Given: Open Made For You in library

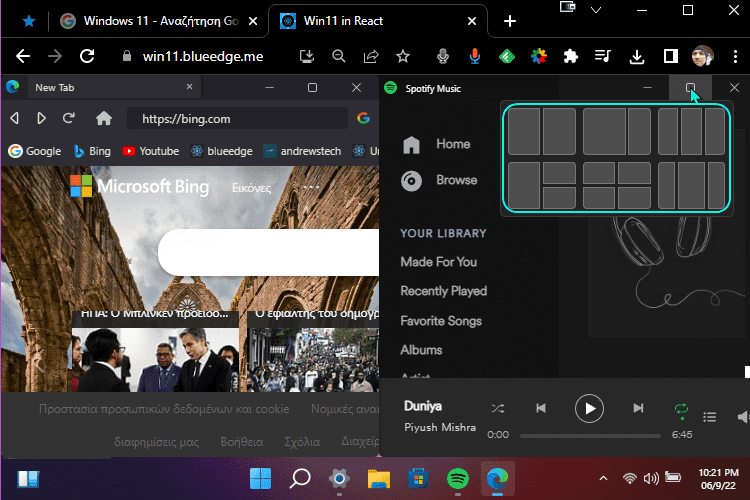Looking at the screenshot, I should (439, 262).
